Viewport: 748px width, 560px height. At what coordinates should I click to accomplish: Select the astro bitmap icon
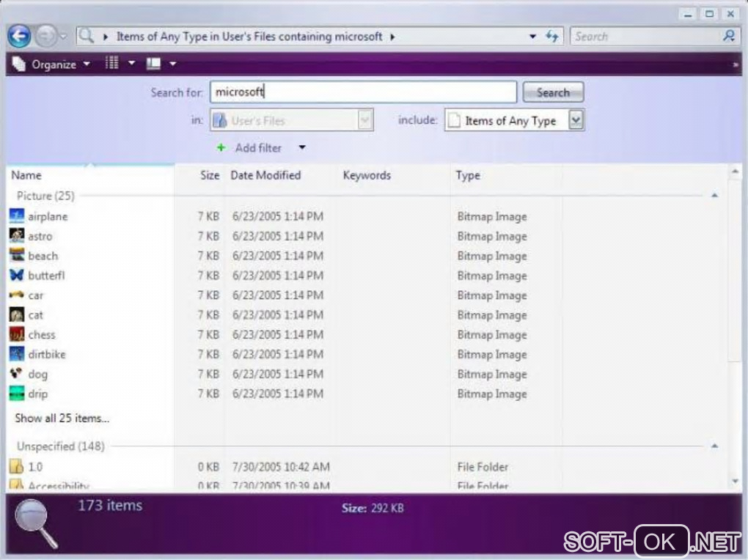point(17,235)
